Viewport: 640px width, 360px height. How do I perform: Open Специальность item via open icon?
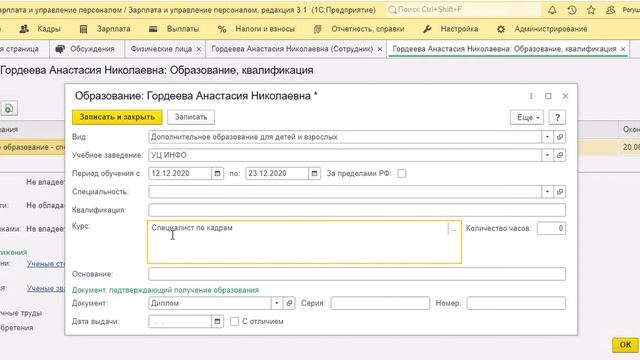point(560,191)
